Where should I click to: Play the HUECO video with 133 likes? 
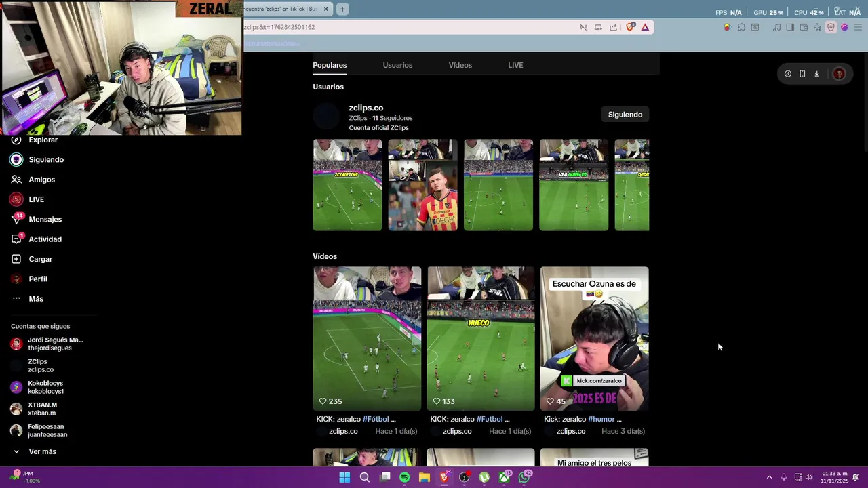coord(481,338)
